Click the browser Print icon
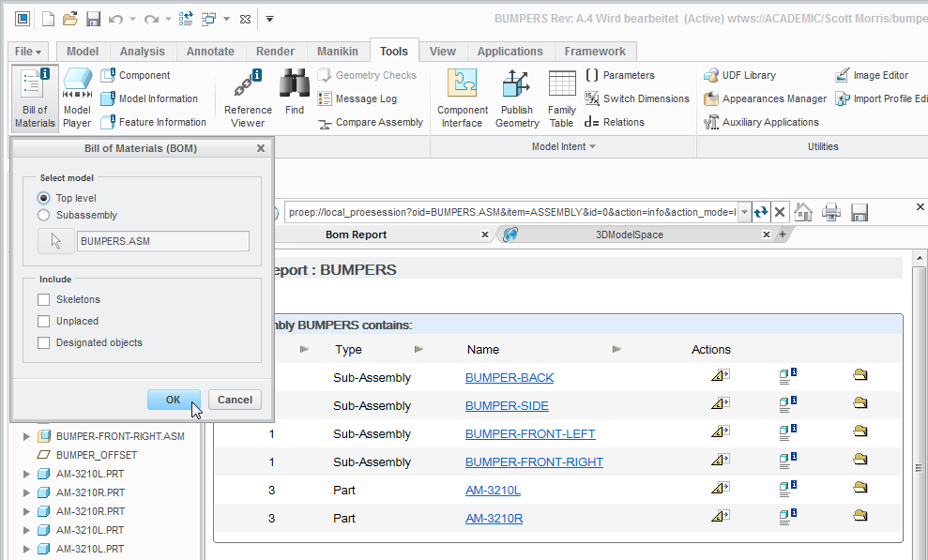928x560 pixels. 831,212
